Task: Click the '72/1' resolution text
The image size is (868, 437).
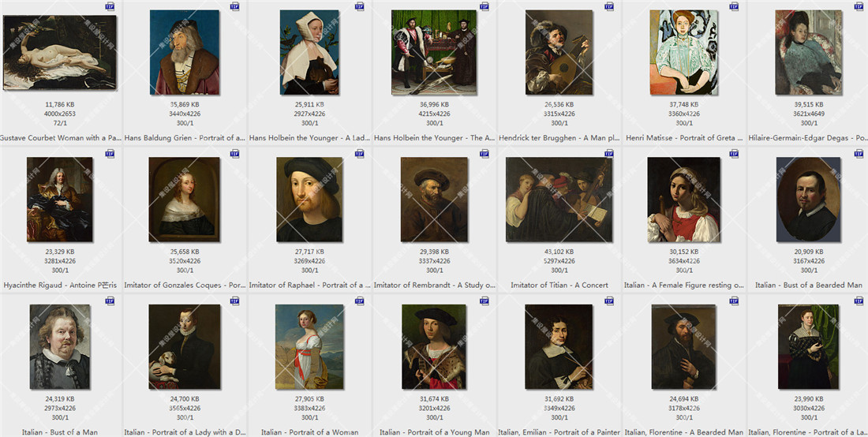Action: [x=60, y=123]
